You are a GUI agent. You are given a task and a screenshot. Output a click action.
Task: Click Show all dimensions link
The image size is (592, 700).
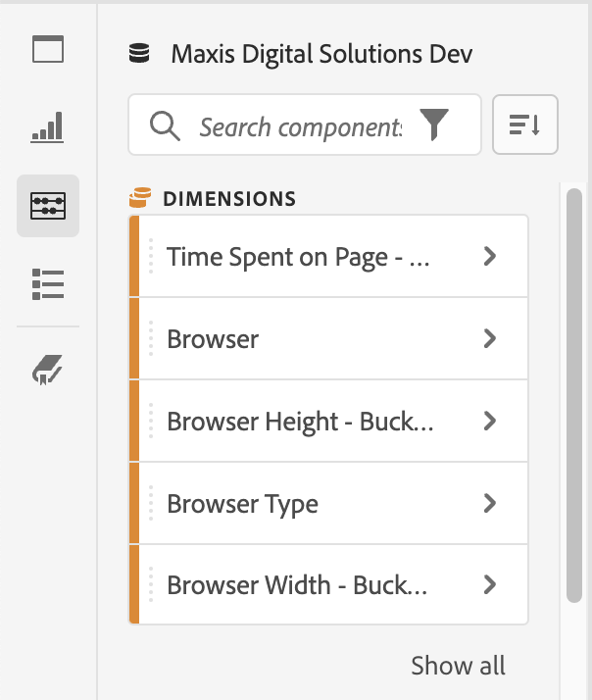click(x=458, y=666)
